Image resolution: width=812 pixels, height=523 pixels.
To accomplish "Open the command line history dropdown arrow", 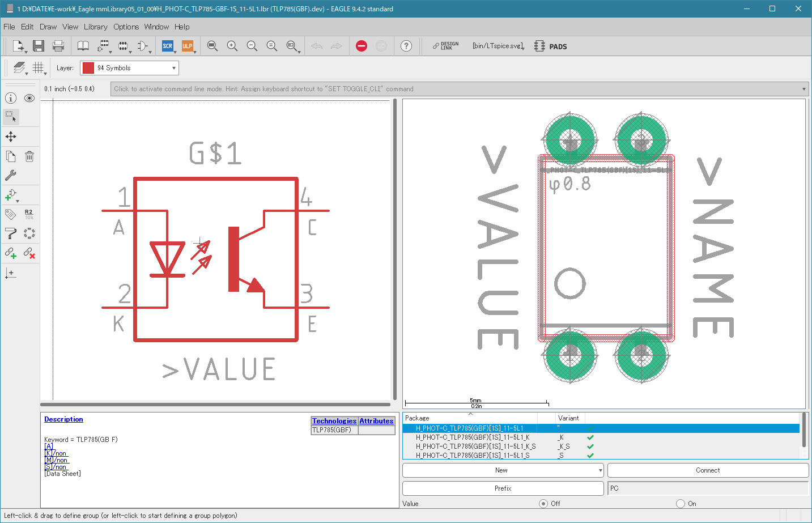I will click(x=804, y=89).
